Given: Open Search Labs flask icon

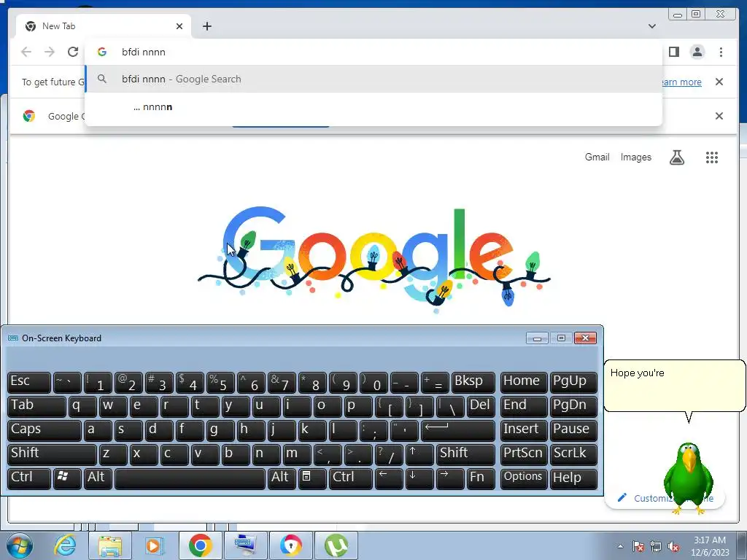Looking at the screenshot, I should tap(676, 157).
